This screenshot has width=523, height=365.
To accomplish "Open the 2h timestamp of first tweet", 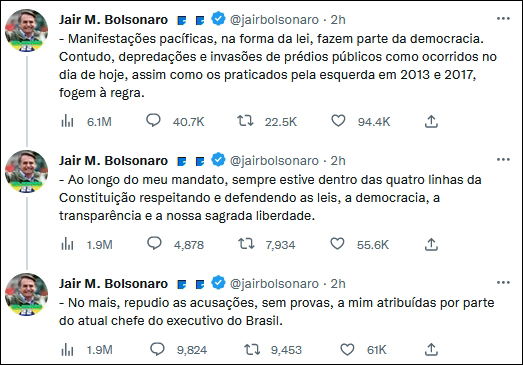I will [338, 20].
